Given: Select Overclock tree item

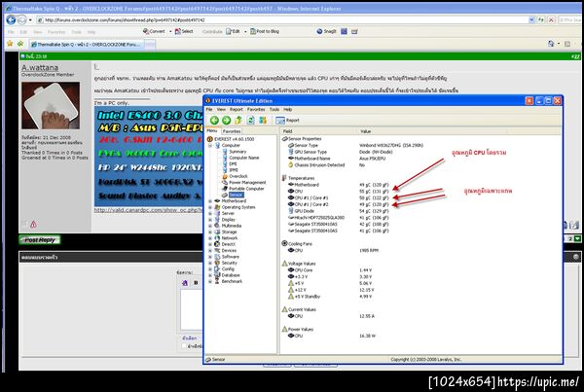Looking at the screenshot, I should pos(238,176).
